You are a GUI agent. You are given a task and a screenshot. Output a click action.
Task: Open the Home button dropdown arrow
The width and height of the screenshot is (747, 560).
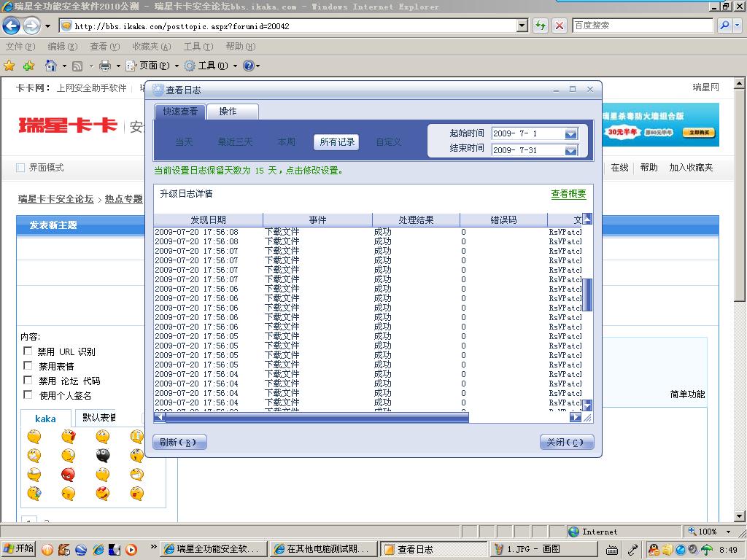pos(64,66)
